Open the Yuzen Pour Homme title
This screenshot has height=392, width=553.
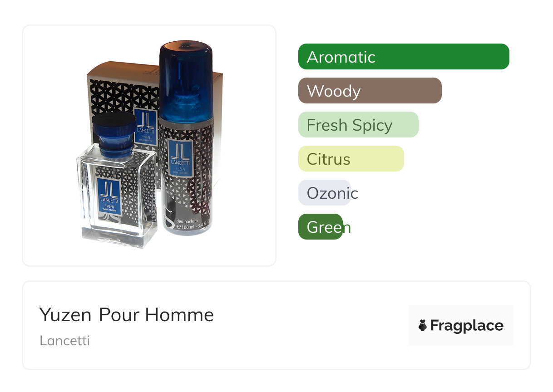(x=126, y=315)
